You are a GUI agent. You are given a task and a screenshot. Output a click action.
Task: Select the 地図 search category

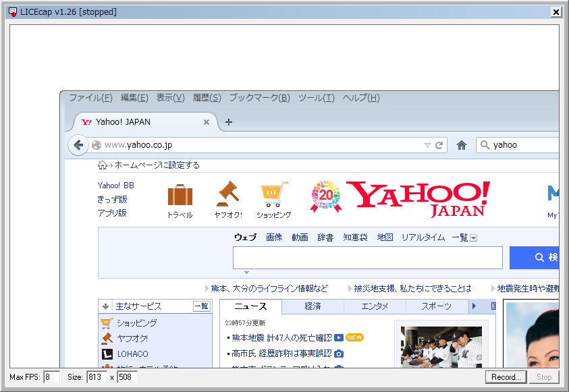(x=385, y=237)
